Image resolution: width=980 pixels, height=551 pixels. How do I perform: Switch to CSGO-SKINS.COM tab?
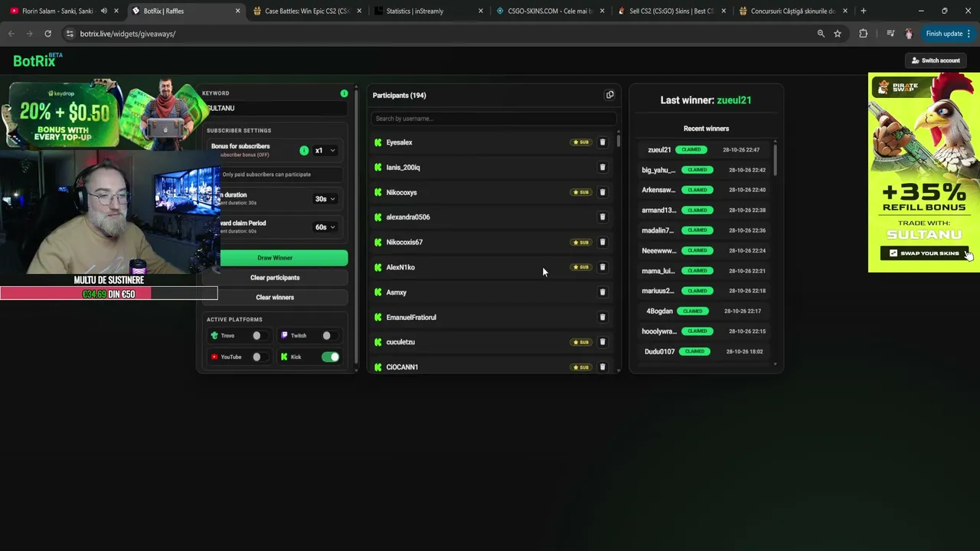pos(550,11)
